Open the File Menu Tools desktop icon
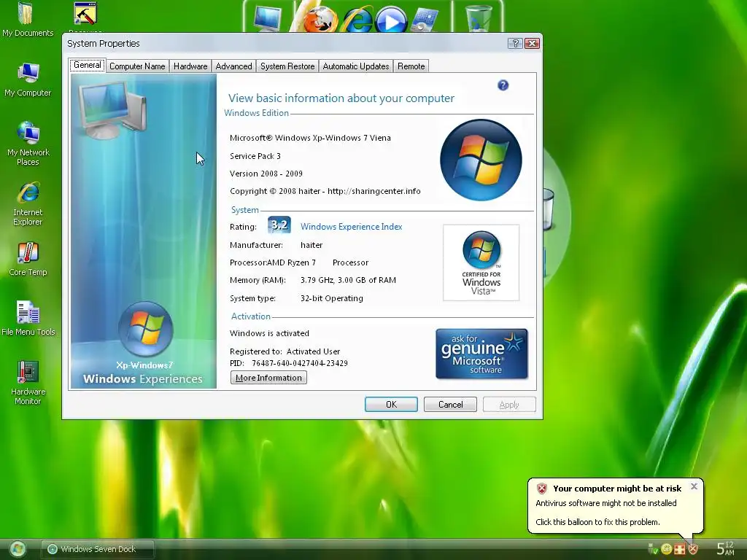The width and height of the screenshot is (747, 560). (x=28, y=318)
